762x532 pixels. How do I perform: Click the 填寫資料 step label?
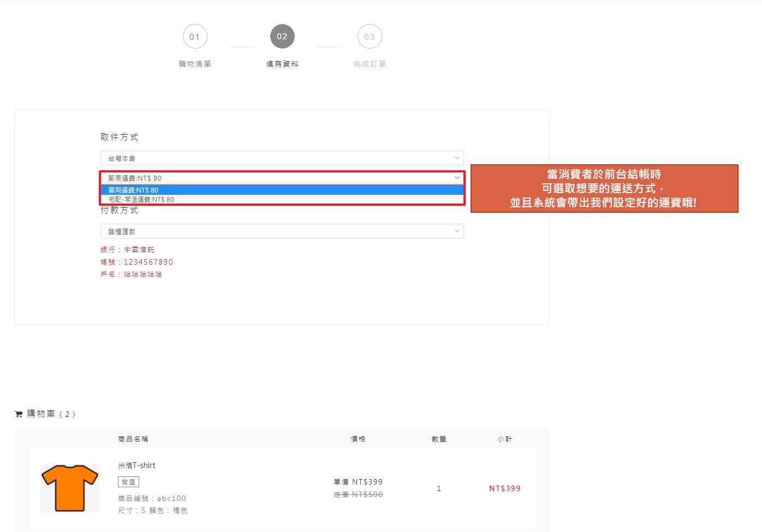pyautogui.click(x=282, y=64)
